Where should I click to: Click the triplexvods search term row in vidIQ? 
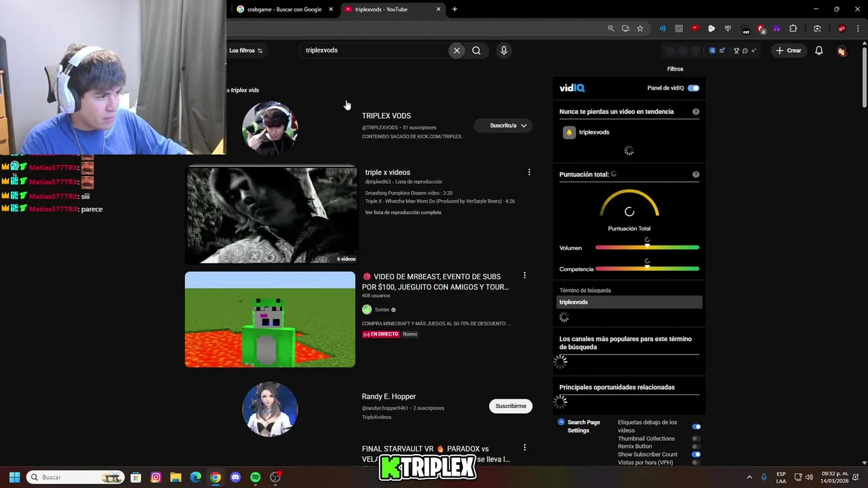[629, 302]
